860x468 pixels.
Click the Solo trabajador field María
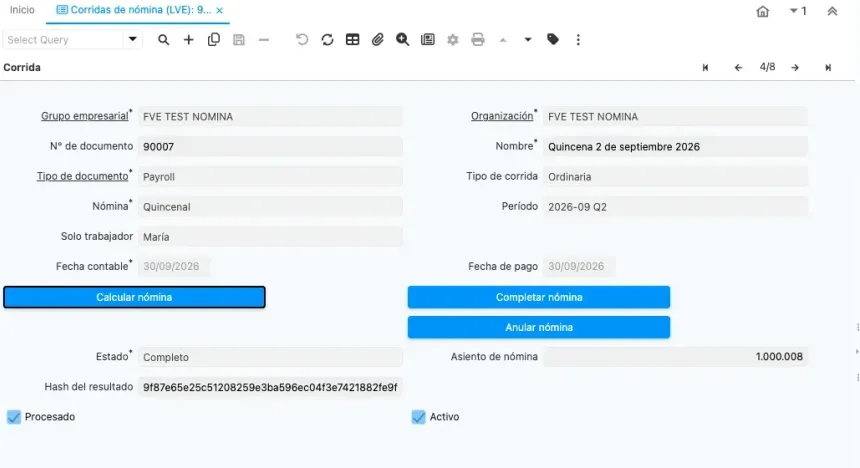(270, 237)
